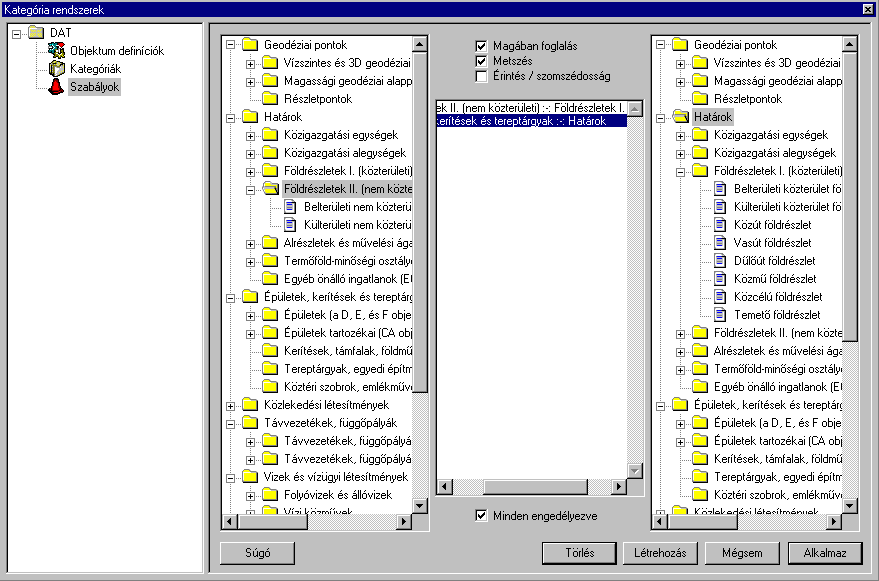The image size is (879, 581).
Task: Click document icon for Temető földrészlet
Action: 721,315
